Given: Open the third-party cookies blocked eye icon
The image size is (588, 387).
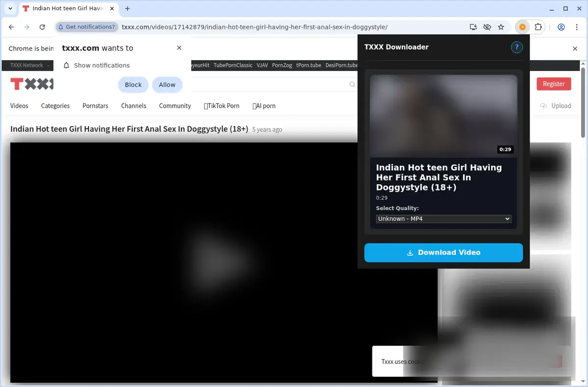Looking at the screenshot, I should (487, 27).
